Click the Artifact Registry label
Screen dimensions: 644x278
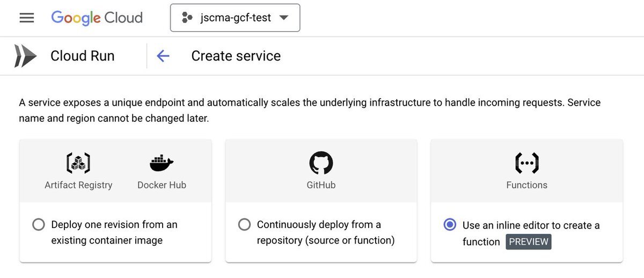78,185
